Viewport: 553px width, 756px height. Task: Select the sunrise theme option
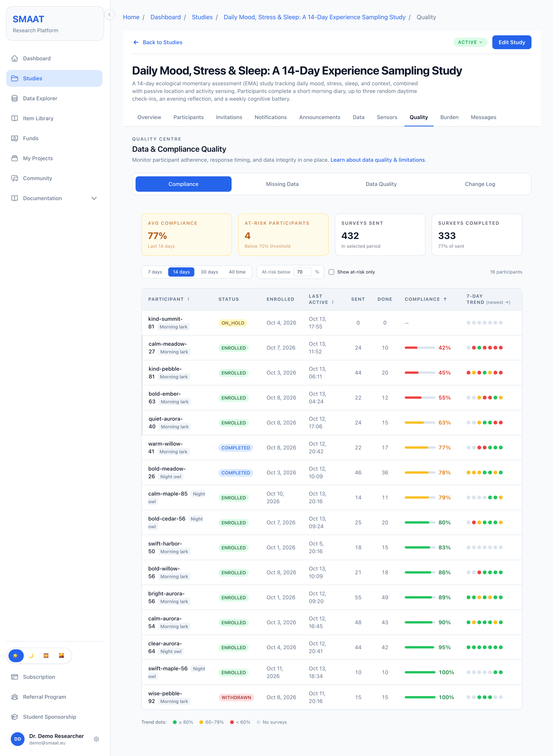point(46,656)
